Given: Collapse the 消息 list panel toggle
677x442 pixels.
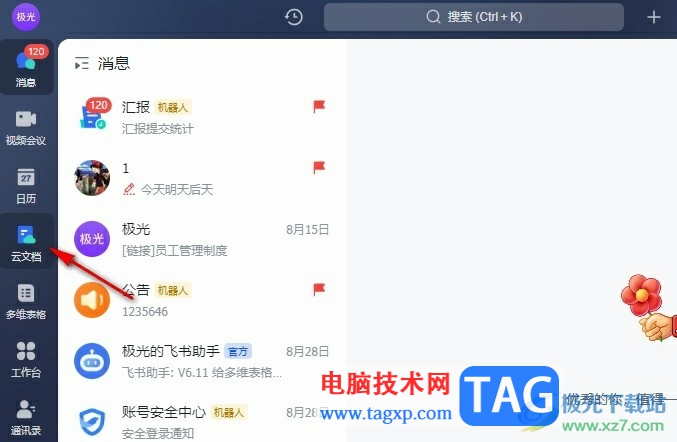Looking at the screenshot, I should [x=82, y=63].
